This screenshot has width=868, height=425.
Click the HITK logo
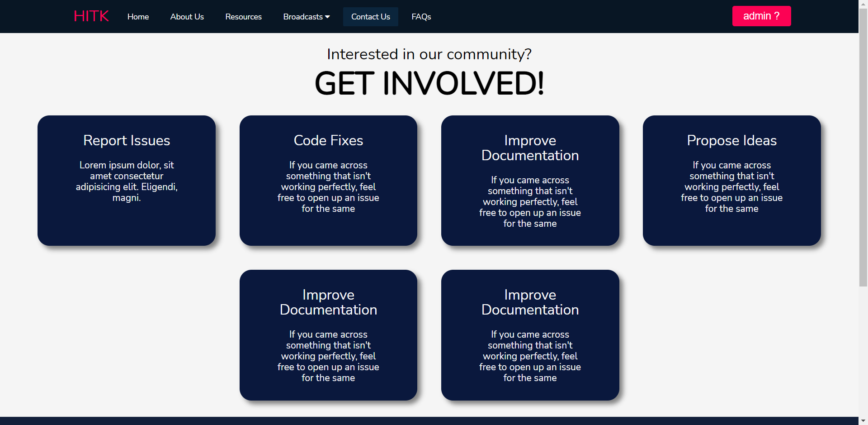click(x=91, y=16)
